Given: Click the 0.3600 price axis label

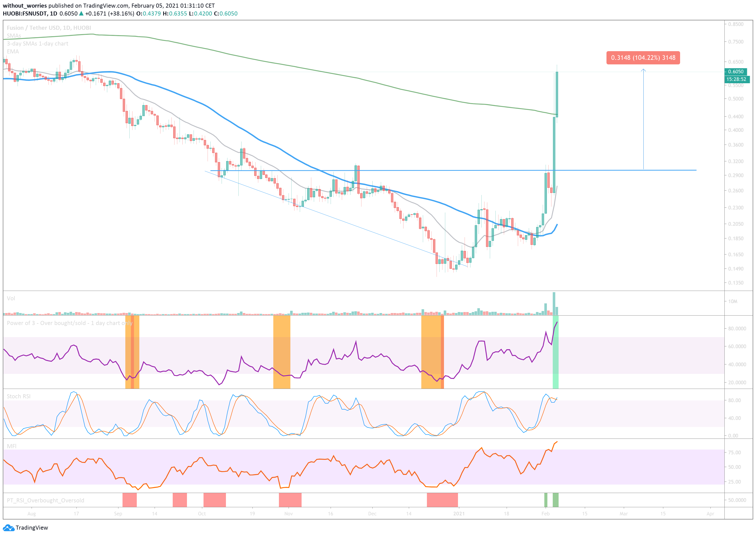Looking at the screenshot, I should coord(736,145).
